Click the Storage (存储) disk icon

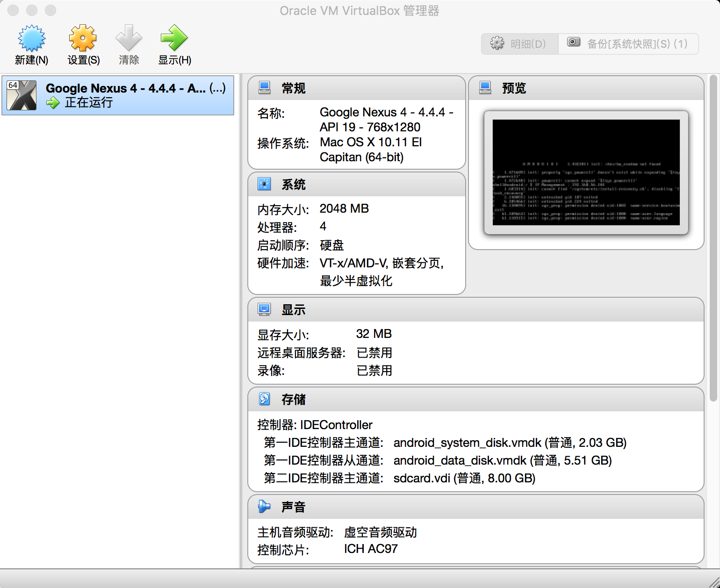click(264, 399)
